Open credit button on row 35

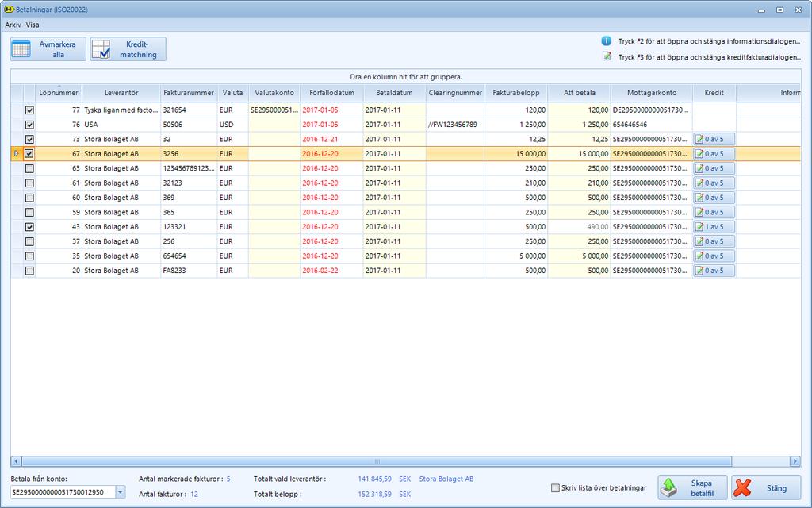(x=714, y=256)
